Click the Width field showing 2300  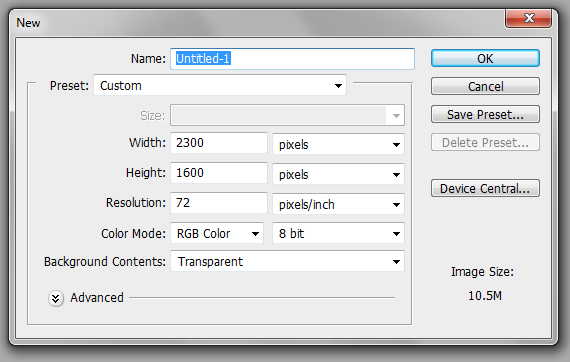tap(219, 143)
